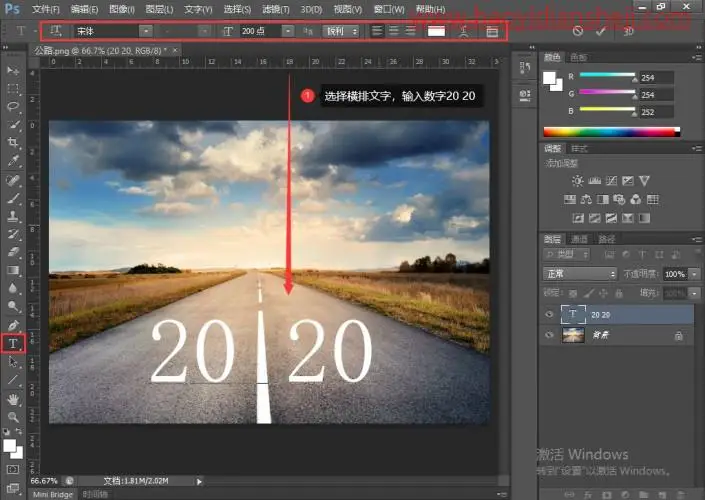Add a Photo Filter adjustment
Image resolution: width=705 pixels, height=500 pixels.
coord(619,199)
